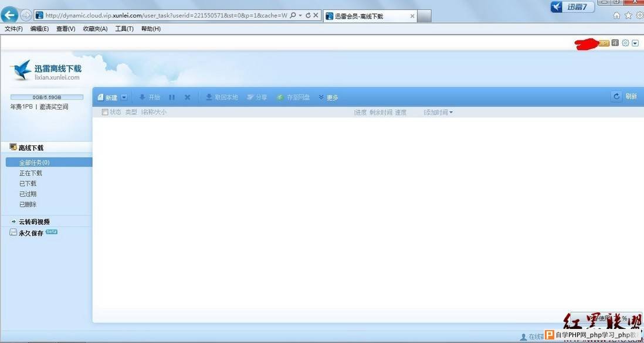Click the address bar URL field
The image size is (644, 343).
click(x=166, y=16)
